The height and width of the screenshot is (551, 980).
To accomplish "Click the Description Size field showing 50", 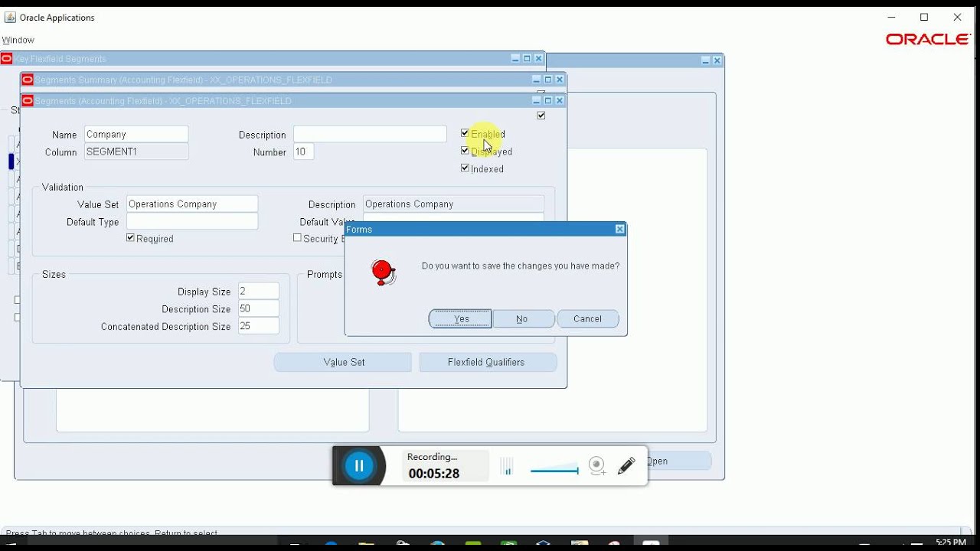I will (x=259, y=308).
